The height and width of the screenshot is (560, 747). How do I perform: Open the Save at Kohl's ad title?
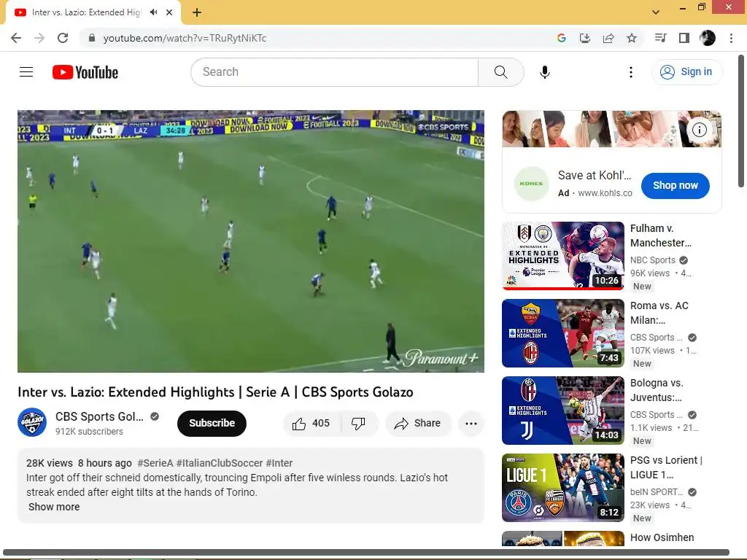point(594,175)
